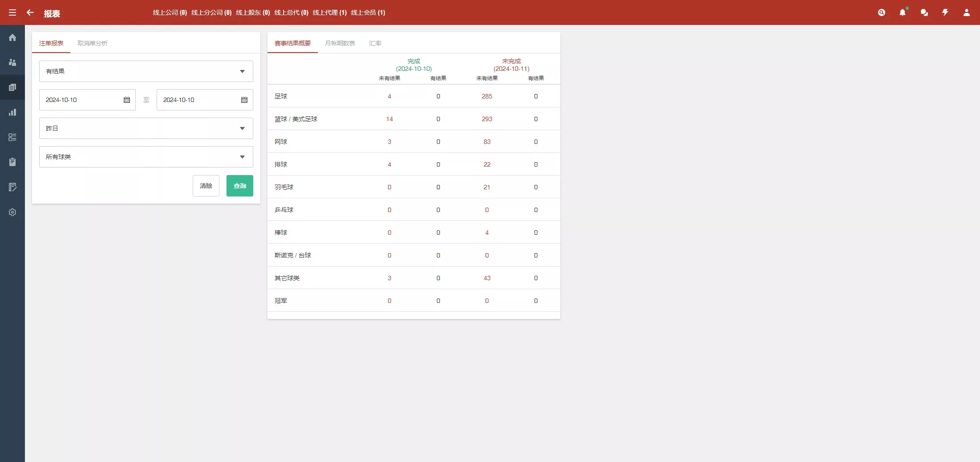Open the search tool in the top bar

pyautogui.click(x=882, y=12)
